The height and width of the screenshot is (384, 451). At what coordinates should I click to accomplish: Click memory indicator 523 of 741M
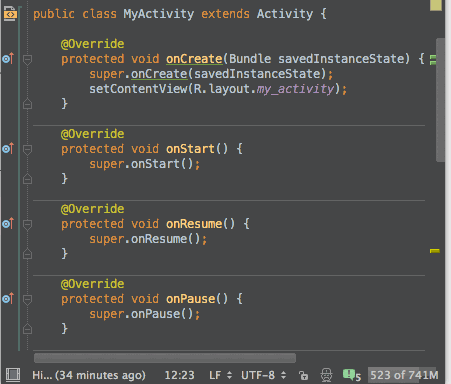[x=404, y=375]
